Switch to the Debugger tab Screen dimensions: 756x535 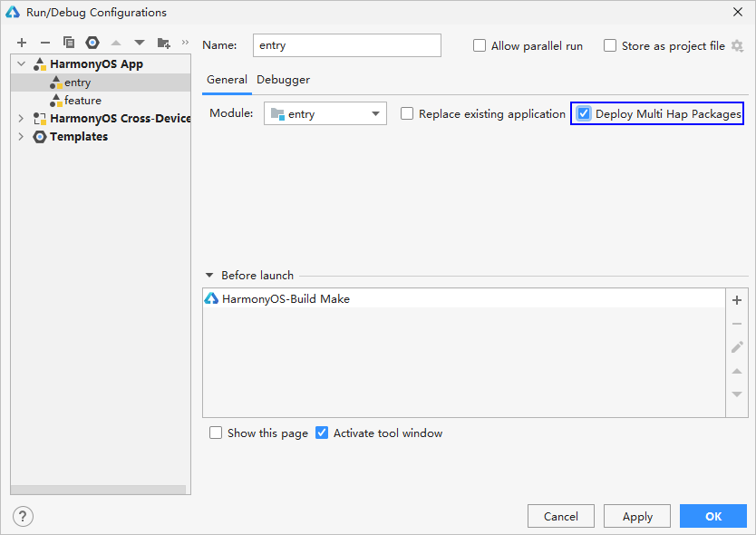(x=283, y=80)
